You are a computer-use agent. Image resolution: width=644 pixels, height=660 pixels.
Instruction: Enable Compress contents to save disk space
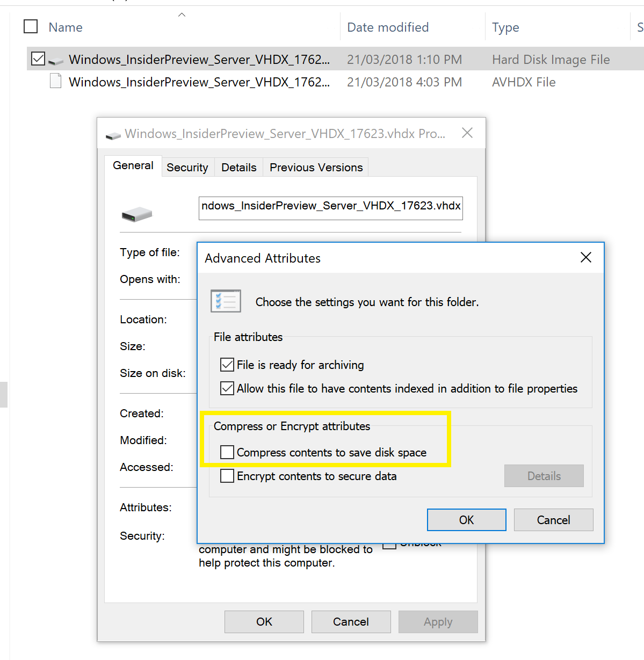coord(227,453)
